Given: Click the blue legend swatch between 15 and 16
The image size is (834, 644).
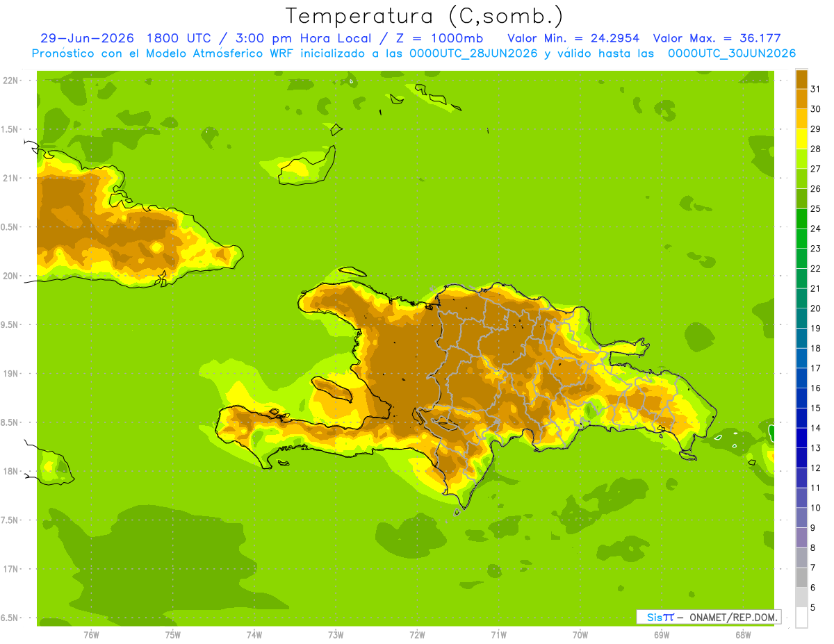Looking at the screenshot, I should click(801, 398).
